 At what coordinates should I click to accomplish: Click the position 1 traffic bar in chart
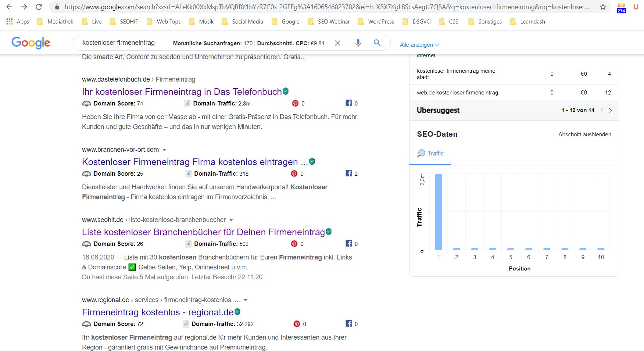439,212
